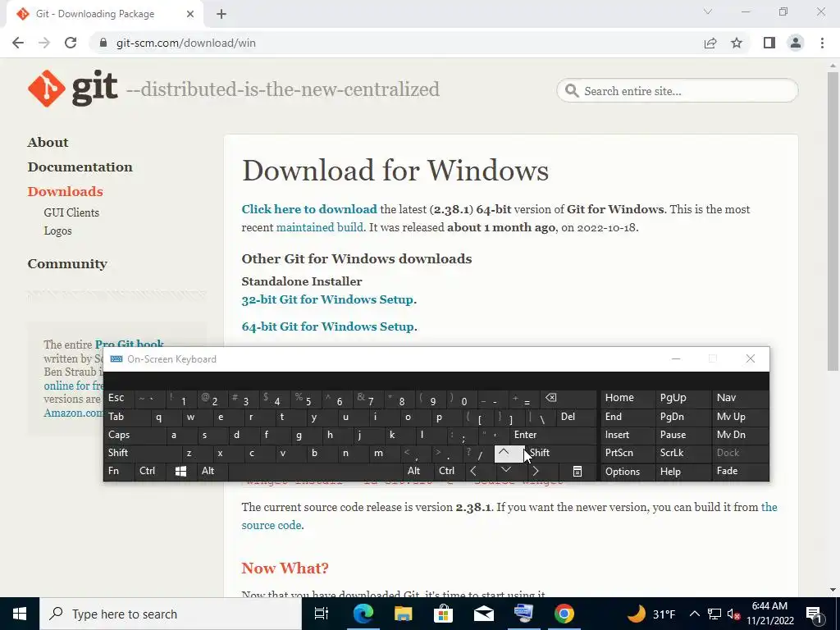Click the Chrome icon in taskbar
840x630 pixels.
[564, 614]
